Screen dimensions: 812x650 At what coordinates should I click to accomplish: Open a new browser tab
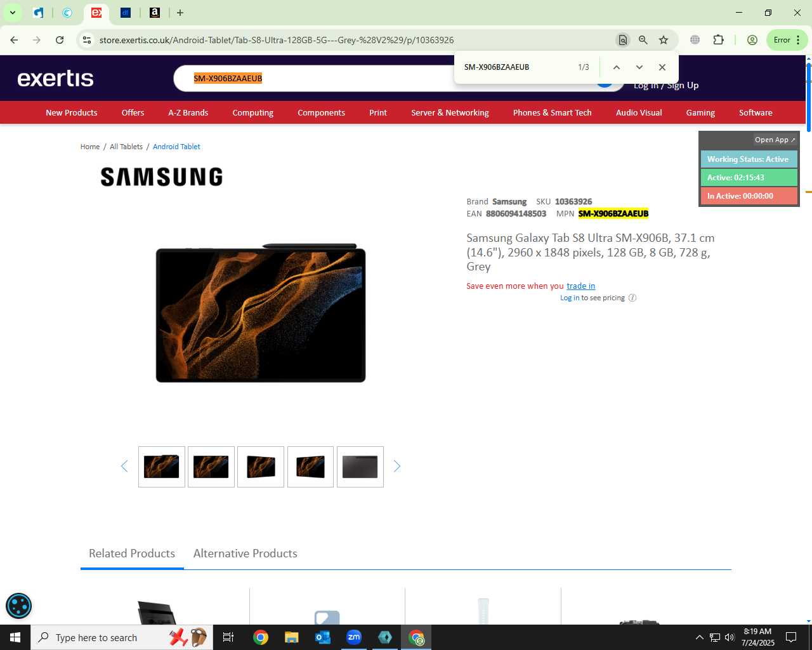pos(180,13)
